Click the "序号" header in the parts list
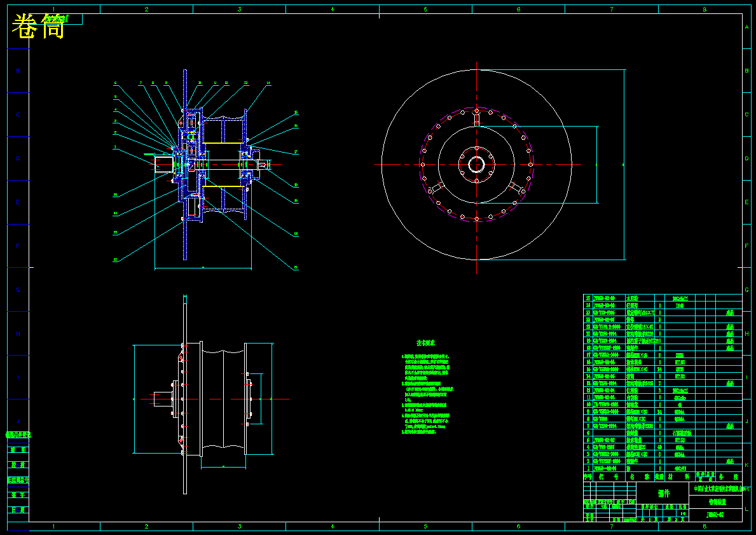 pos(588,476)
